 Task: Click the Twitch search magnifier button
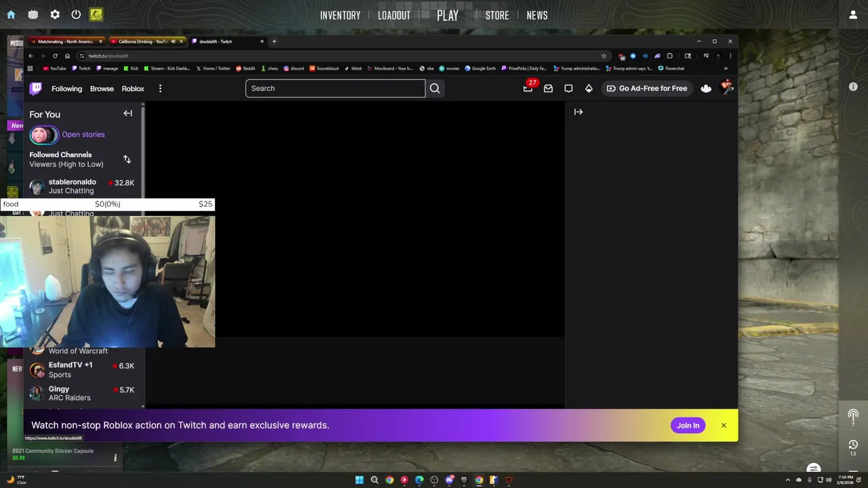[435, 88]
